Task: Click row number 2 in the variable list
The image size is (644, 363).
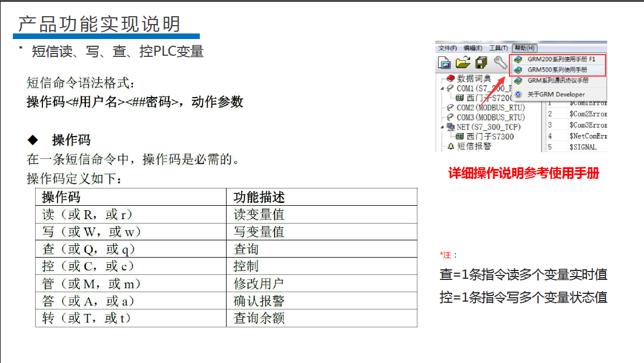Action: coord(550,114)
